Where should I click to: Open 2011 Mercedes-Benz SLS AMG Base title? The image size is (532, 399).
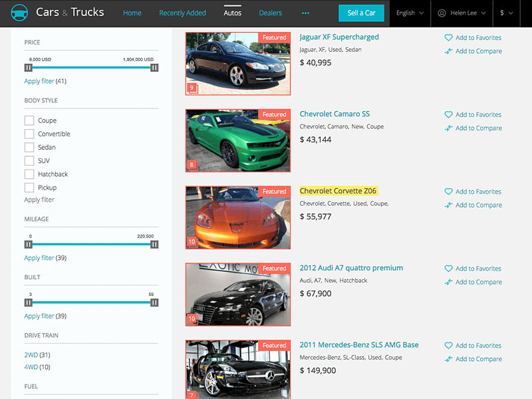click(x=359, y=345)
